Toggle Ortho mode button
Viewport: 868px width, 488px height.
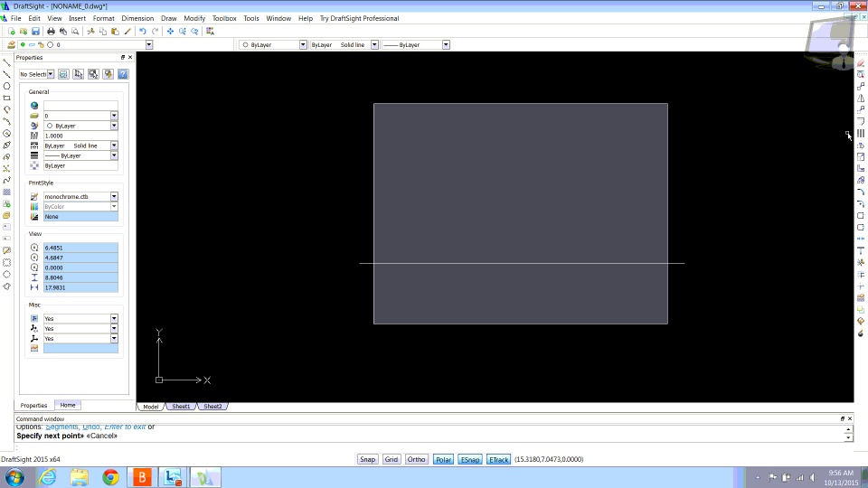click(416, 459)
